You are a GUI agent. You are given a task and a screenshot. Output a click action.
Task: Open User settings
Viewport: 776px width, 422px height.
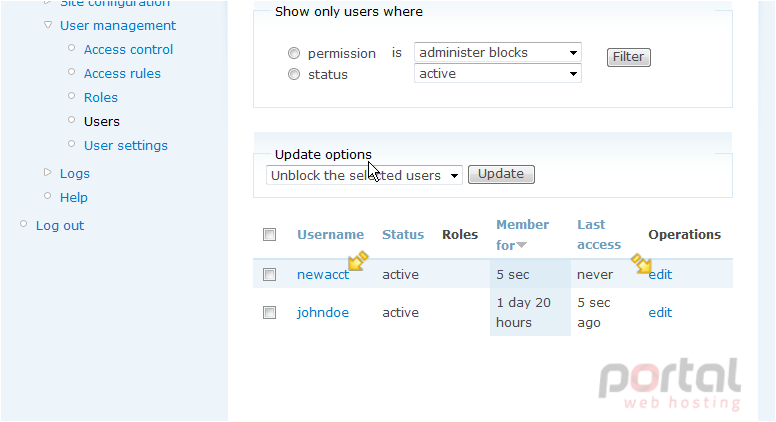click(x=126, y=145)
